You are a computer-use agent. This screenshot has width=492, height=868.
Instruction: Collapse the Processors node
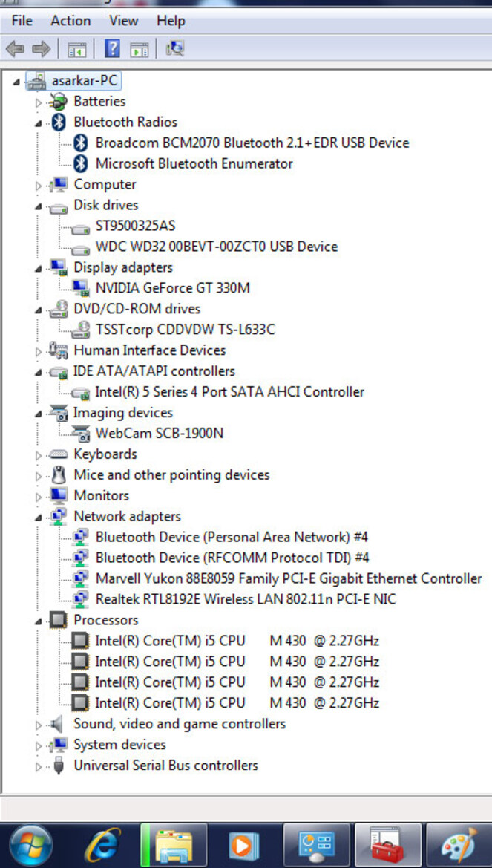pos(38,621)
